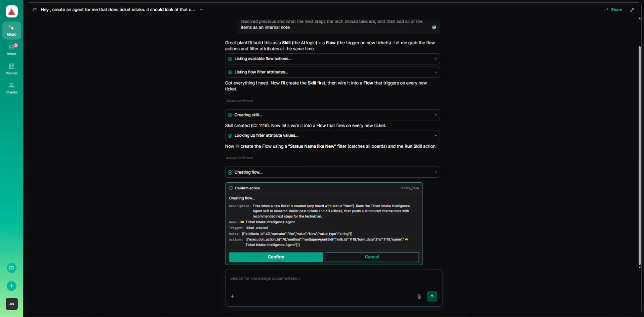Open the JG user profile avatar
The width and height of the screenshot is (644, 317).
12,304
